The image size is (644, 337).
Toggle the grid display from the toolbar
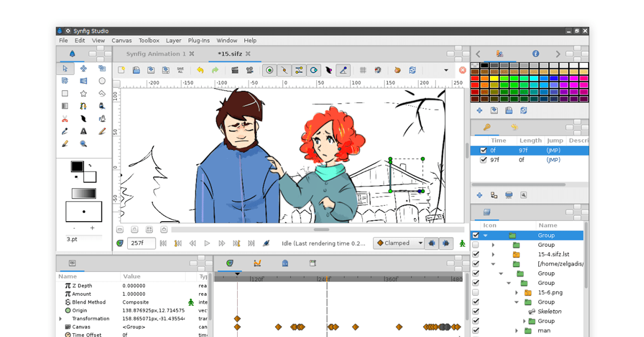click(x=363, y=70)
